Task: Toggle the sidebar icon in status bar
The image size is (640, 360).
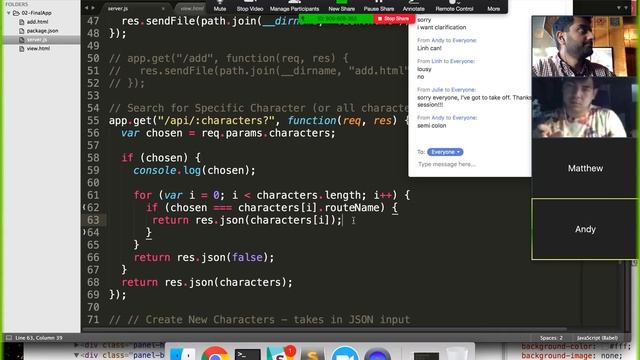Action: click(x=9, y=338)
